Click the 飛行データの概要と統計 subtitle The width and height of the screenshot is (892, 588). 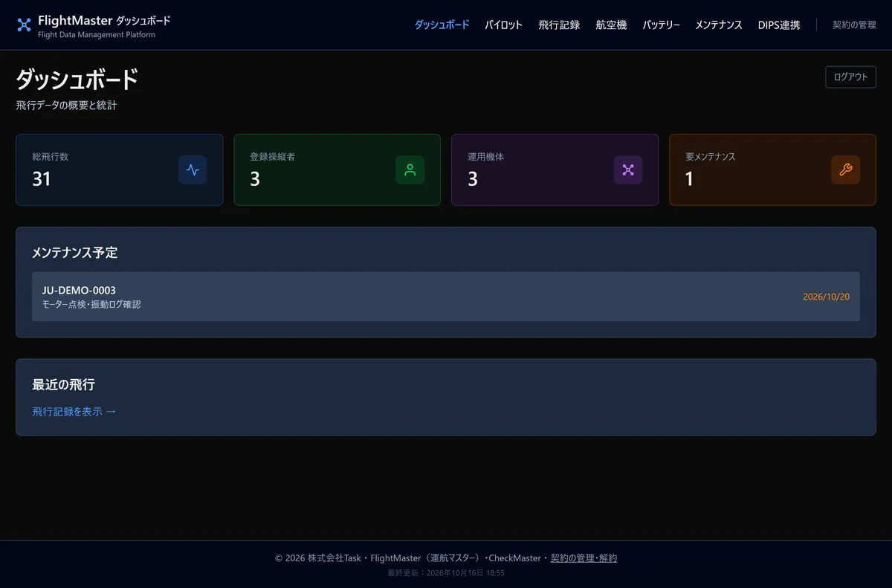[66, 106]
